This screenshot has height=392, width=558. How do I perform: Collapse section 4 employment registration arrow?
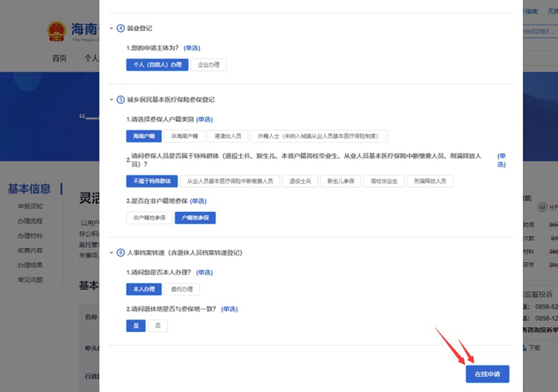pyautogui.click(x=112, y=29)
